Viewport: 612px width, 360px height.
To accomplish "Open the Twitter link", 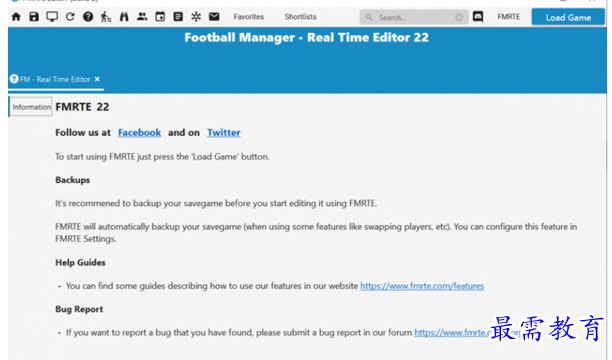I will coord(224,132).
